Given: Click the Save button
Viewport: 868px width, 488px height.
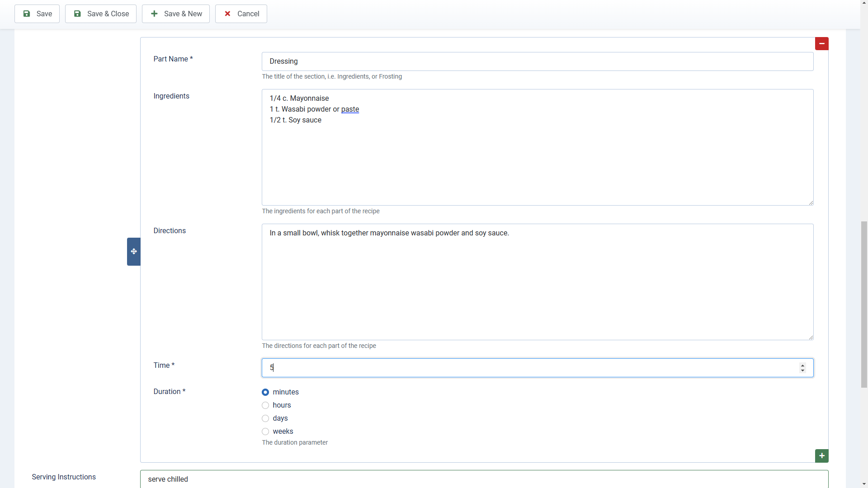Looking at the screenshot, I should (x=37, y=14).
